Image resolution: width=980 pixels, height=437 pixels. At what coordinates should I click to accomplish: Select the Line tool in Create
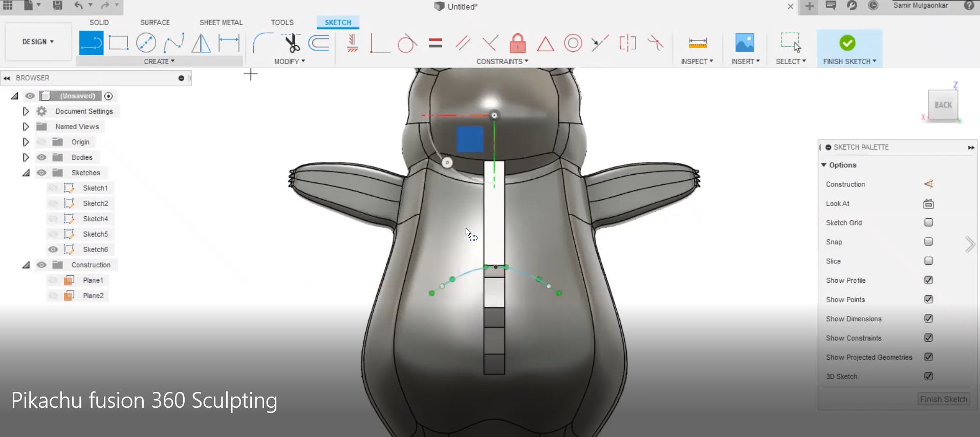[x=91, y=43]
